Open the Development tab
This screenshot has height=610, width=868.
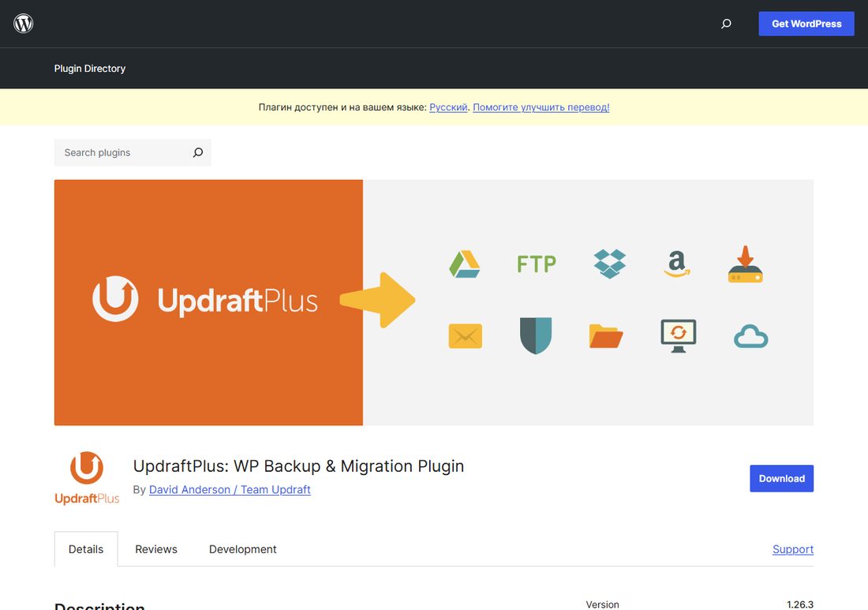(x=242, y=549)
